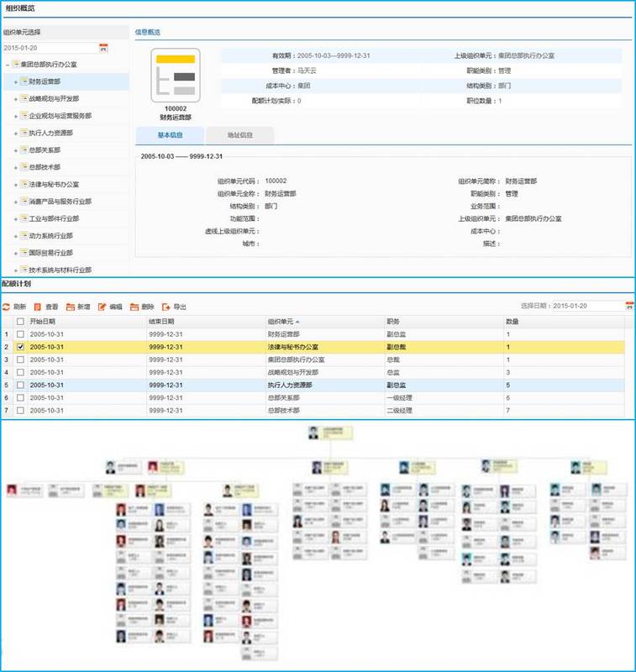Switch to the 地址信息 tab

pyautogui.click(x=239, y=134)
